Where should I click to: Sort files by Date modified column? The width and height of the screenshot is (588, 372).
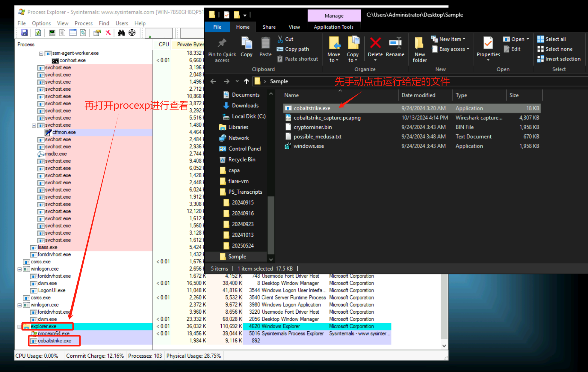[418, 95]
